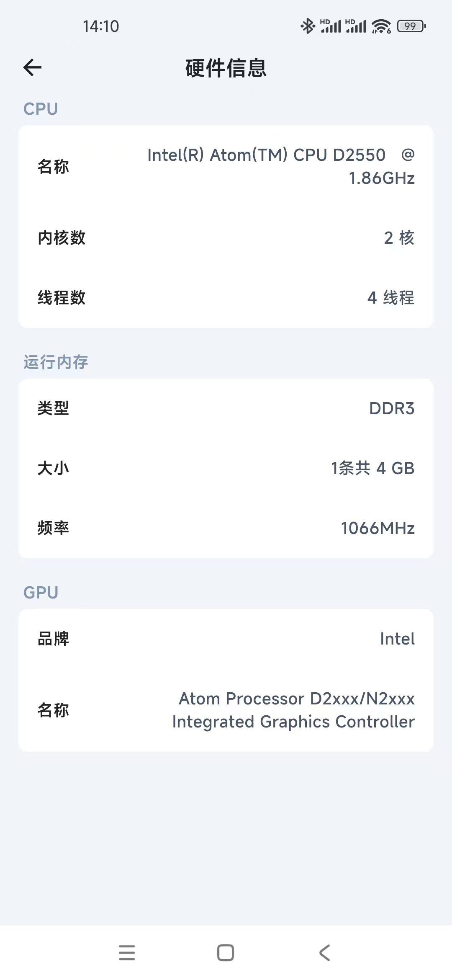Tap the back arrow in header
The width and height of the screenshot is (452, 980).
coord(33,67)
